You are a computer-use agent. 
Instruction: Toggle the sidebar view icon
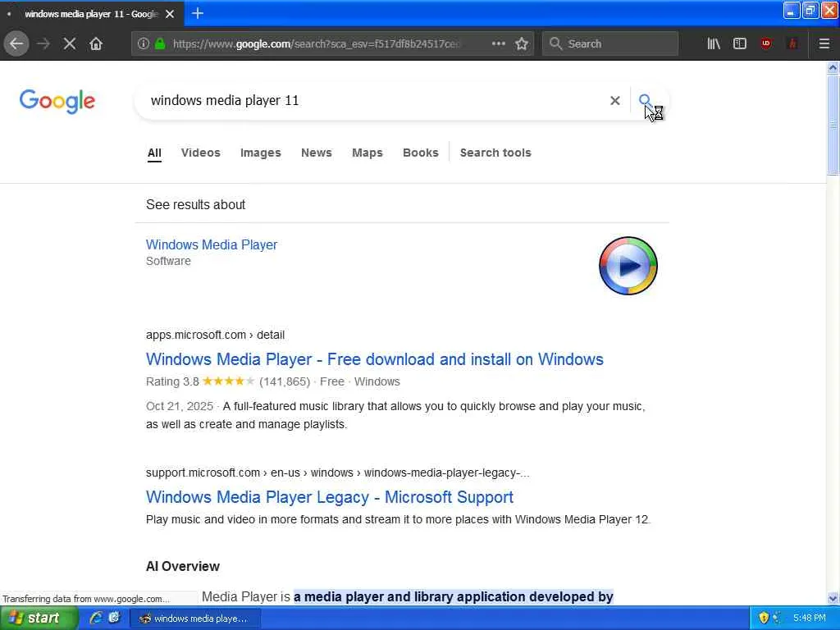[x=740, y=43]
